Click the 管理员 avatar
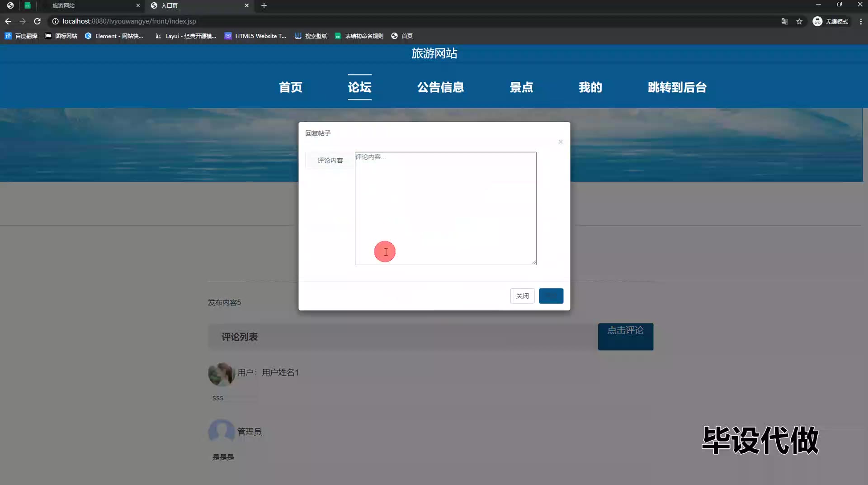 [222, 431]
